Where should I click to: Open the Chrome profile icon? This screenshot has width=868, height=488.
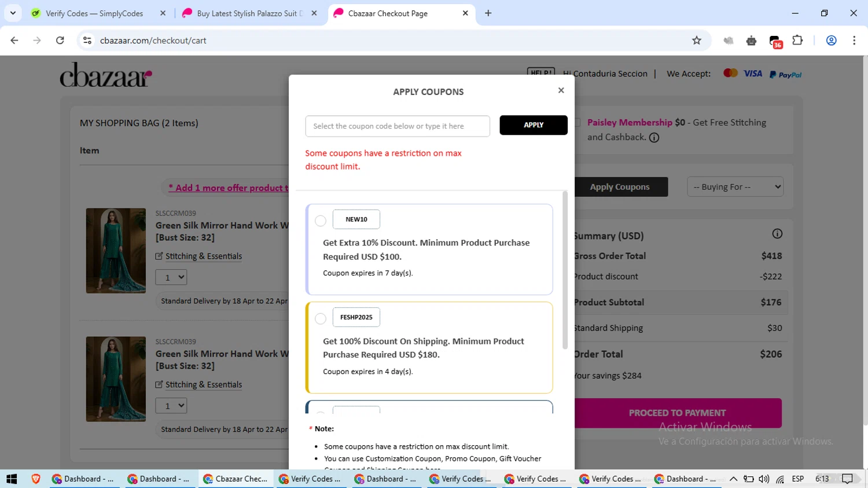[832, 41]
